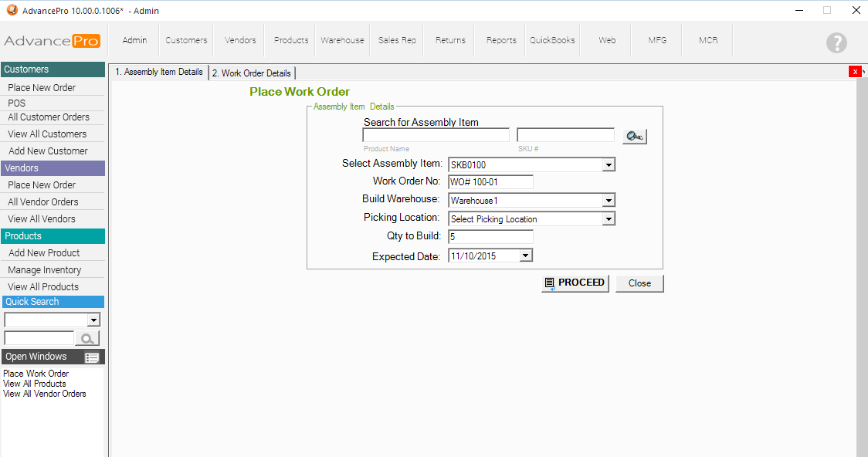Click the Qty to Build field
868x457 pixels.
[x=490, y=237]
